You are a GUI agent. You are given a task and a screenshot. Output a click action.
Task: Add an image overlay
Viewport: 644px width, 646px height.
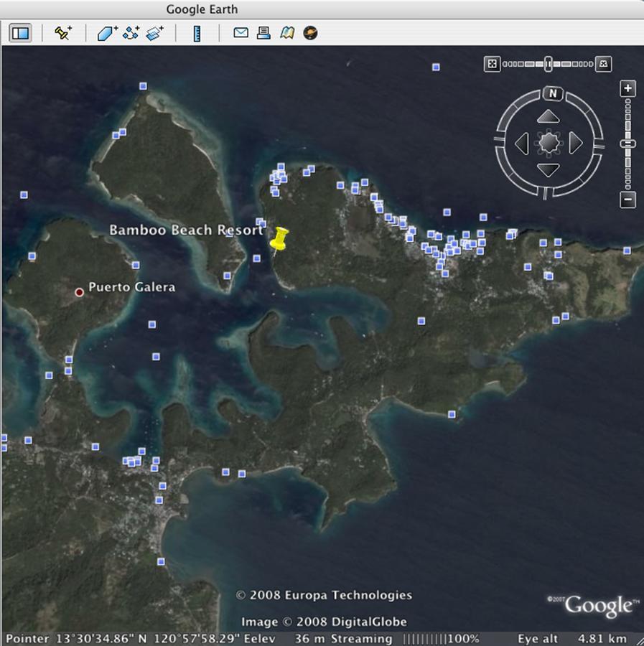(x=155, y=33)
